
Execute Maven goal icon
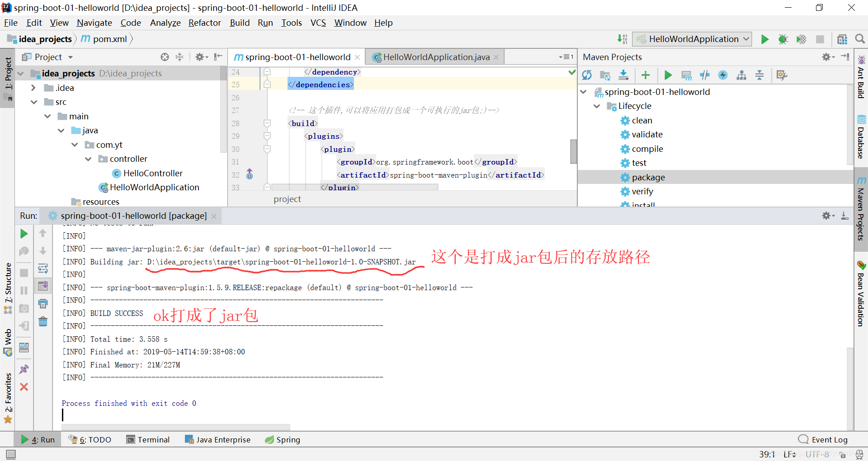tap(686, 75)
